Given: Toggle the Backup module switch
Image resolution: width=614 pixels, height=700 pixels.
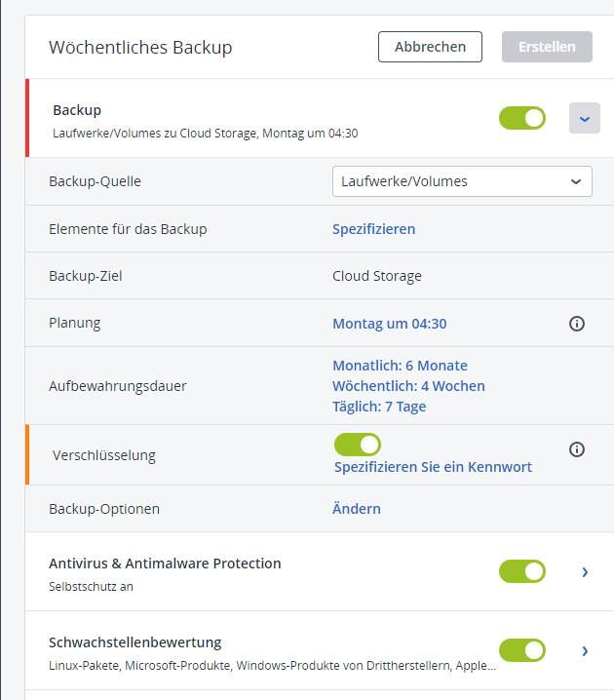Looking at the screenshot, I should click(522, 118).
